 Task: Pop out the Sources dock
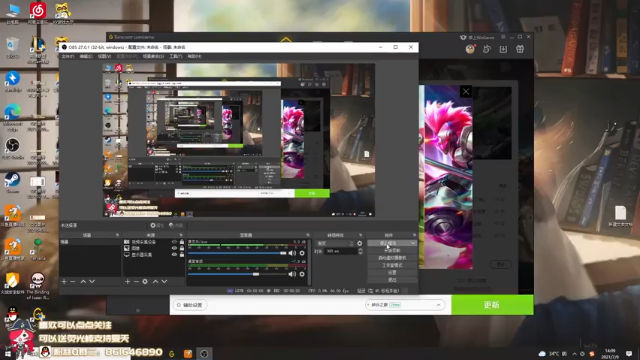pyautogui.click(x=182, y=235)
